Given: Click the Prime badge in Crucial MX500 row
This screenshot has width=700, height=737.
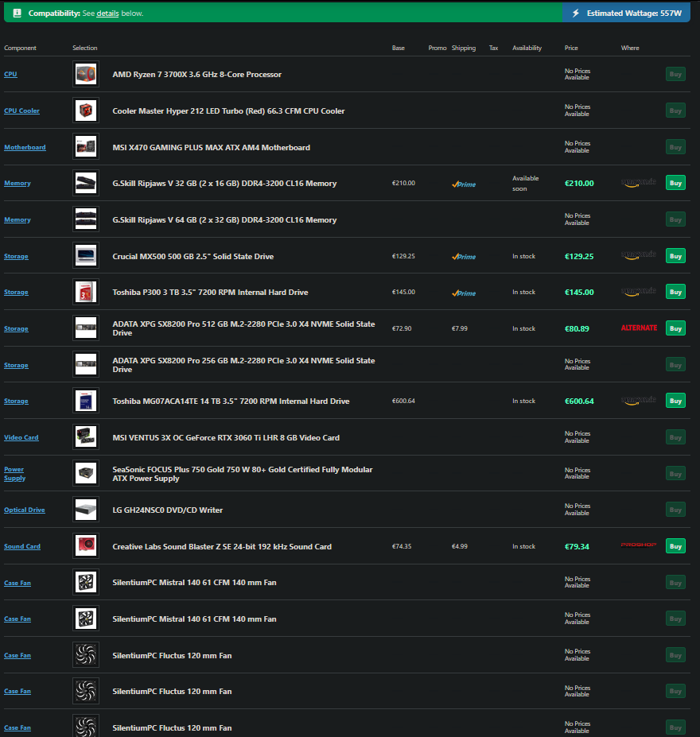Looking at the screenshot, I should [x=464, y=257].
